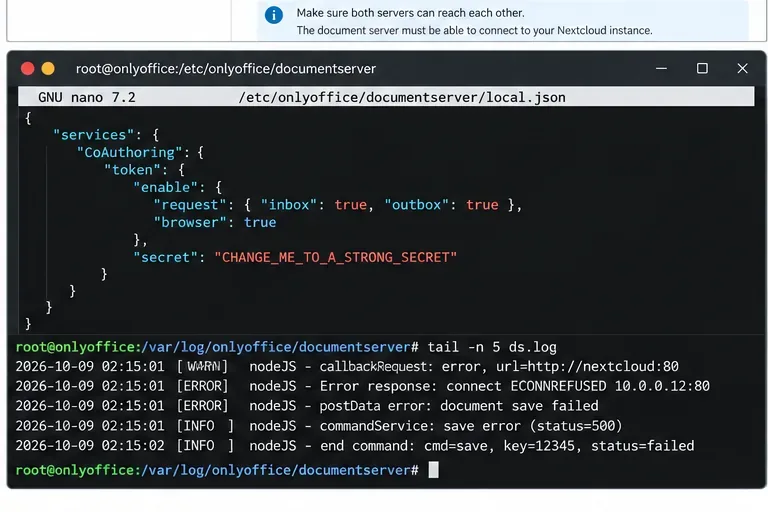Click the GNU nano 7.2 header text
The width and height of the screenshot is (768, 512).
pyautogui.click(x=87, y=97)
